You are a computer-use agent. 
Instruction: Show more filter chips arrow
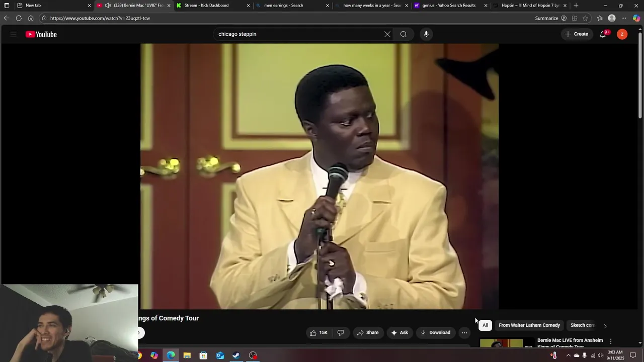click(x=605, y=326)
